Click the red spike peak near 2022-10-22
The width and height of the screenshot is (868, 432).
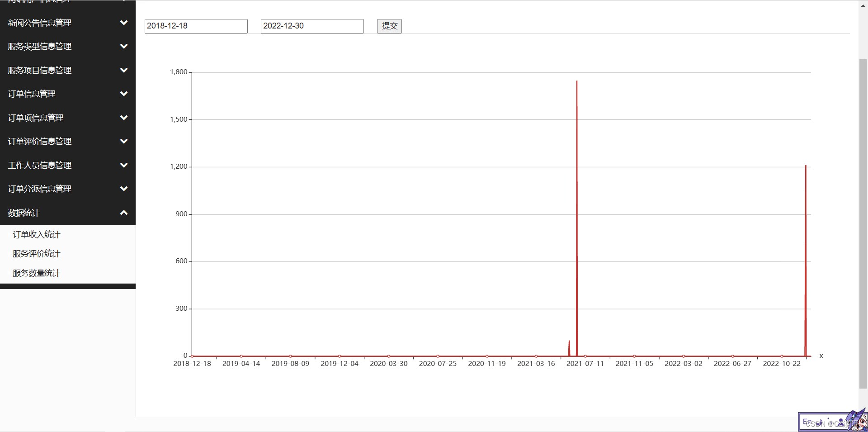click(x=806, y=166)
